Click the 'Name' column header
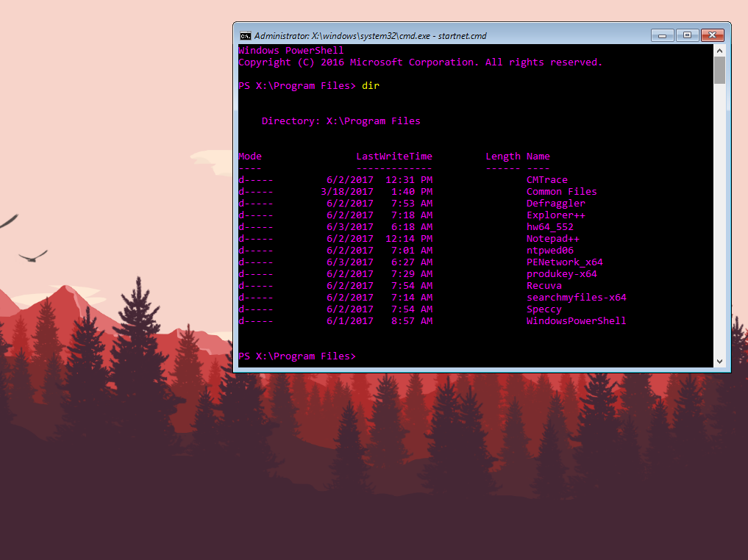This screenshot has width=748, height=560. 538,157
